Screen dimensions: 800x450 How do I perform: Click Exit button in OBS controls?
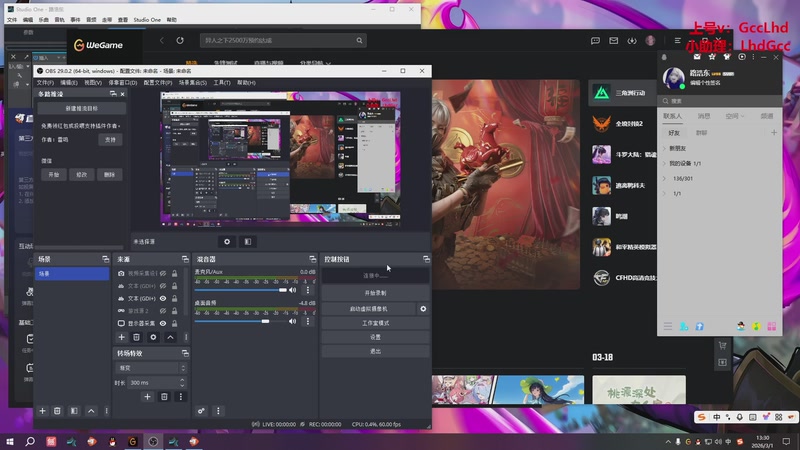click(376, 352)
